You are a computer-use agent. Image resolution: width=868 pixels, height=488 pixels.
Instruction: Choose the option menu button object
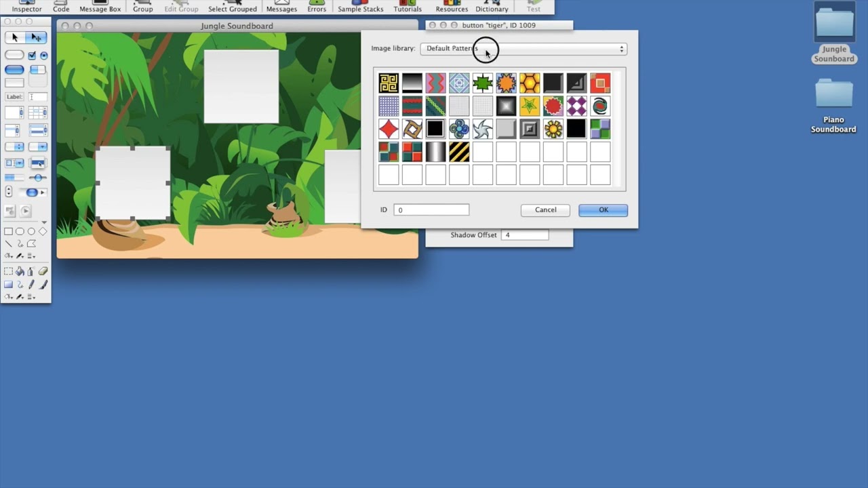tap(14, 146)
